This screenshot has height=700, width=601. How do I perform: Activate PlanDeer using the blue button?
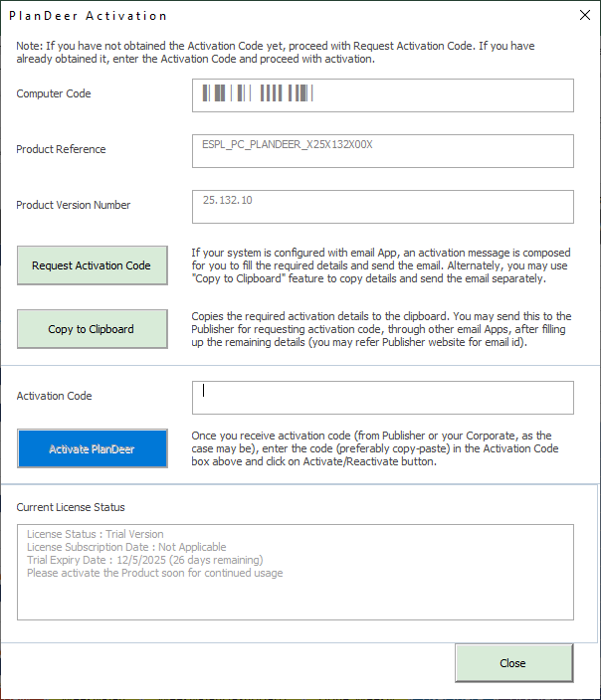point(92,448)
